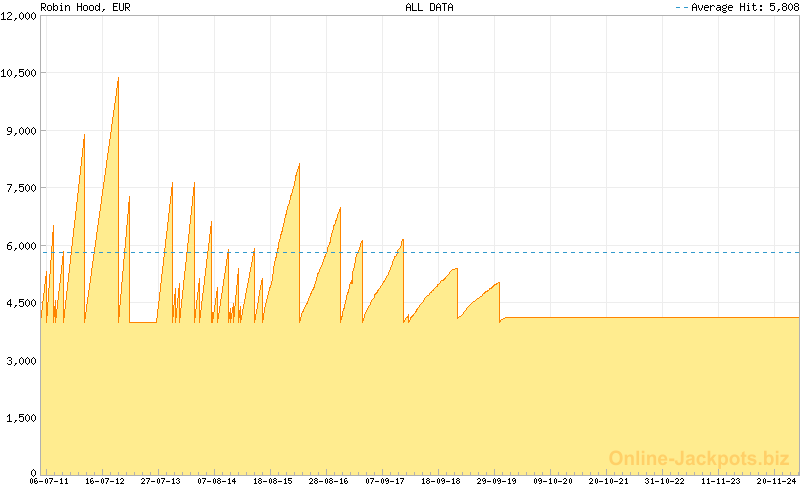Click the 1,500 y-axis value label
The image size is (800, 490).
click(x=22, y=418)
